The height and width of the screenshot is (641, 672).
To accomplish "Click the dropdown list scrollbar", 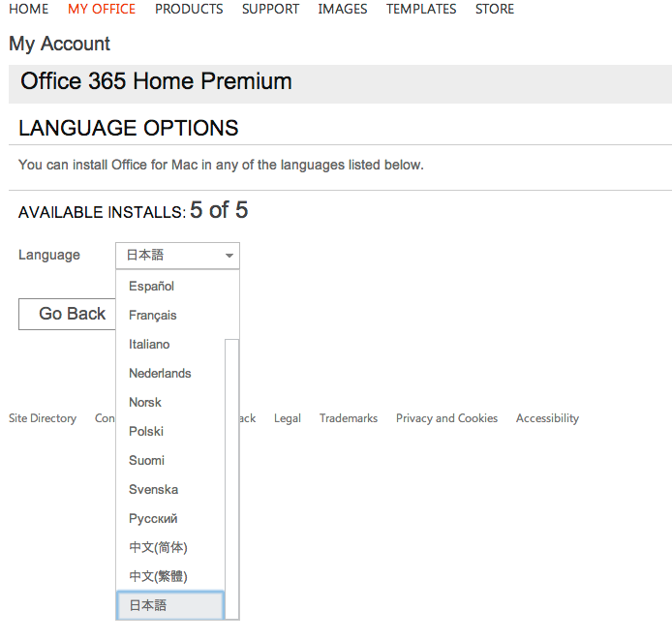I will click(231, 479).
